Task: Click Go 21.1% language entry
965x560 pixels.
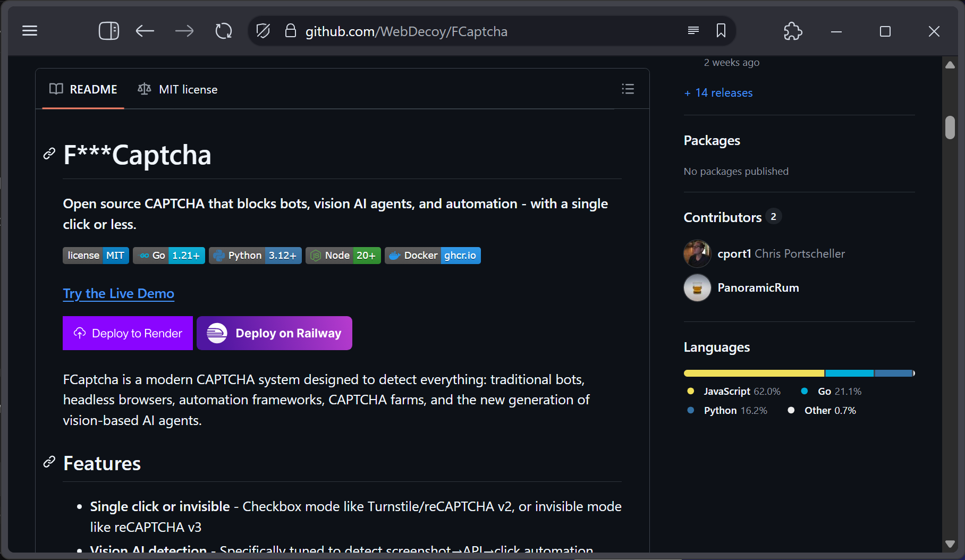Action: [x=832, y=391]
